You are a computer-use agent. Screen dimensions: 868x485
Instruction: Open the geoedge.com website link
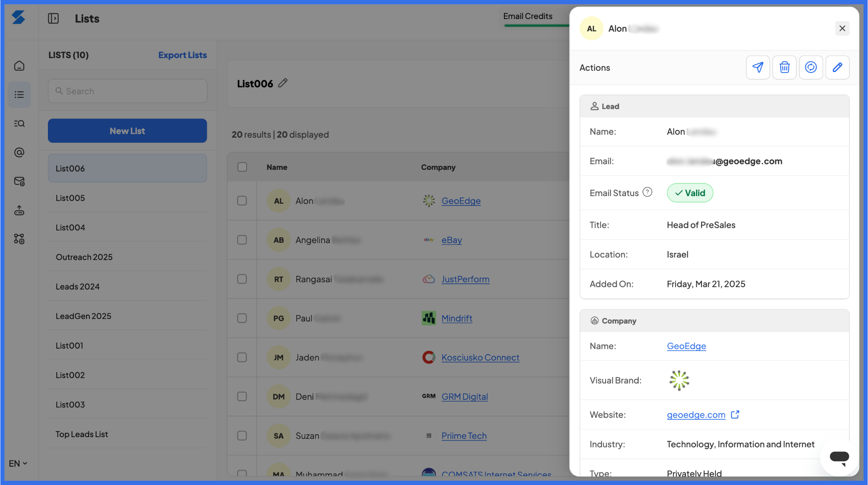696,415
